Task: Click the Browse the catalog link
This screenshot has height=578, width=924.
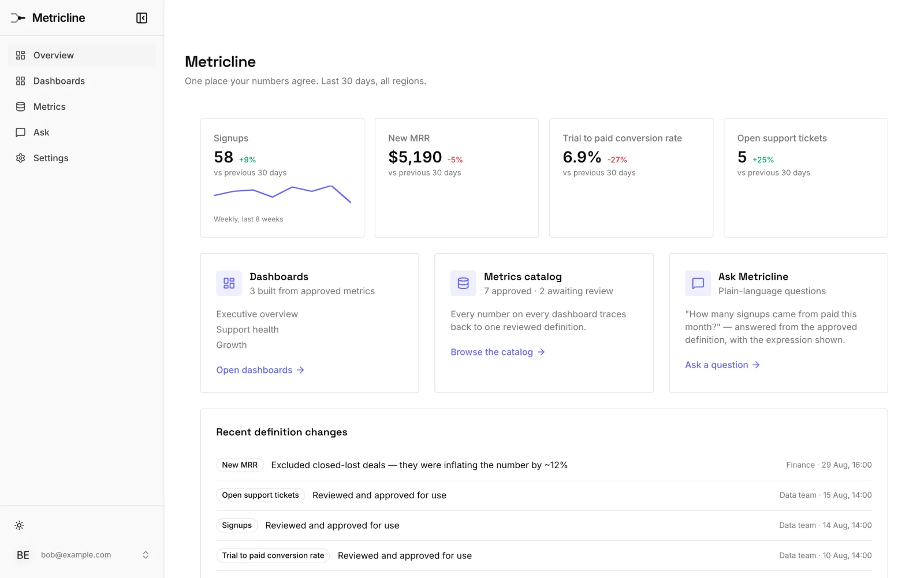Action: pyautogui.click(x=498, y=352)
